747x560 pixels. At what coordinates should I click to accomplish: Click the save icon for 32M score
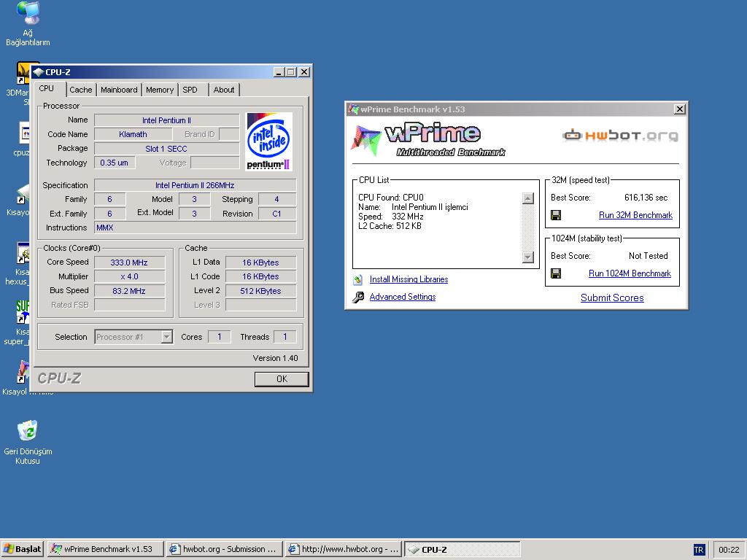pos(555,215)
